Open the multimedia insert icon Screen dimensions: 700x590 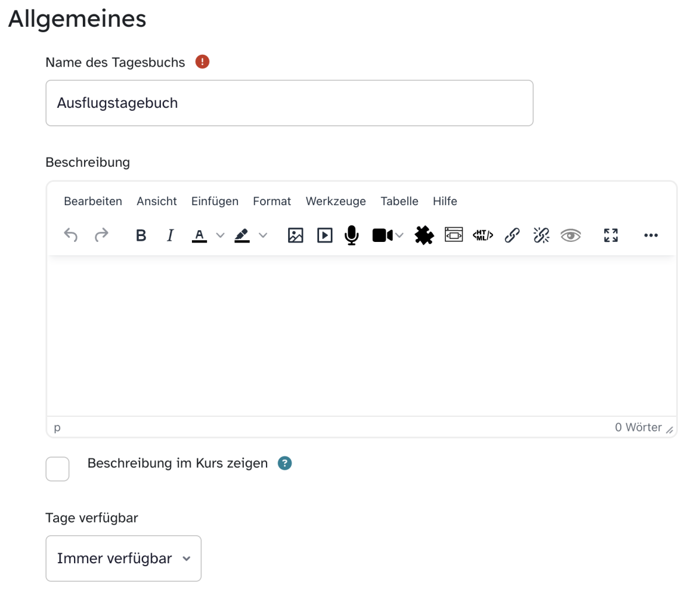click(324, 235)
